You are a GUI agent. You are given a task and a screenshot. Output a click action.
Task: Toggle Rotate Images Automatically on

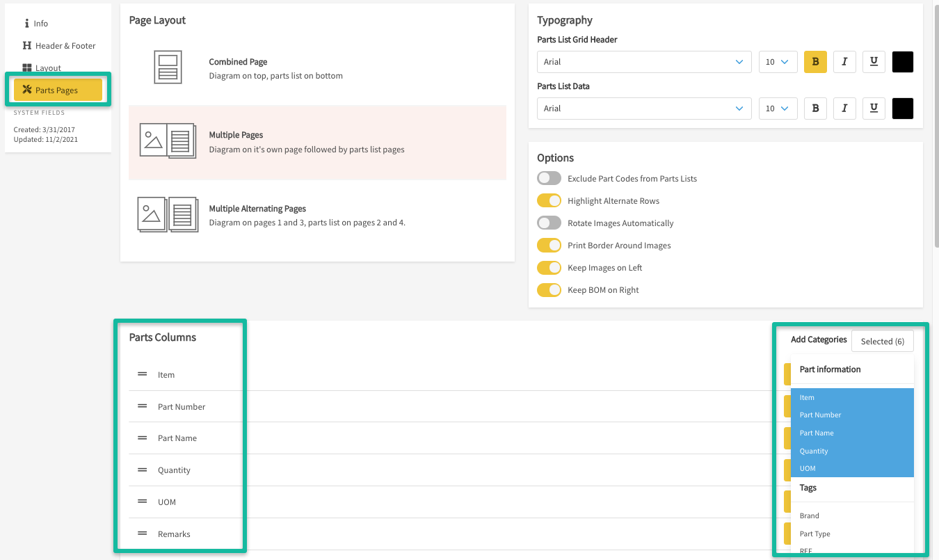pyautogui.click(x=549, y=223)
